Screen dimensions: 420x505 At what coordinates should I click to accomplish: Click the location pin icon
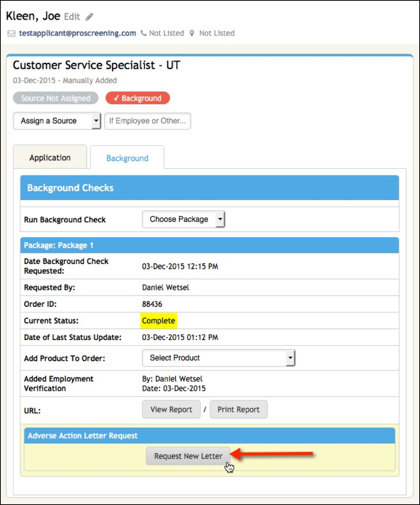[192, 33]
